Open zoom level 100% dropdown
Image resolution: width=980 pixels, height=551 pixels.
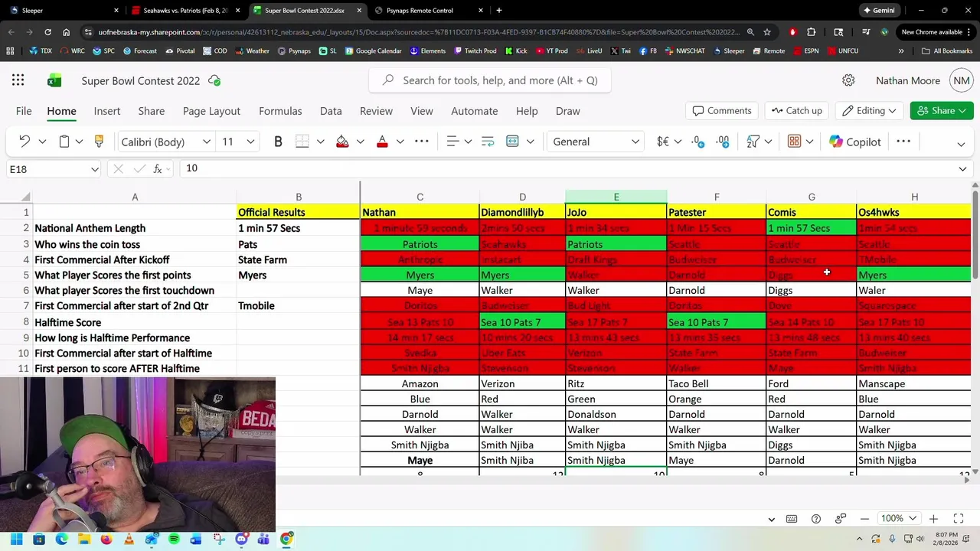(898, 519)
